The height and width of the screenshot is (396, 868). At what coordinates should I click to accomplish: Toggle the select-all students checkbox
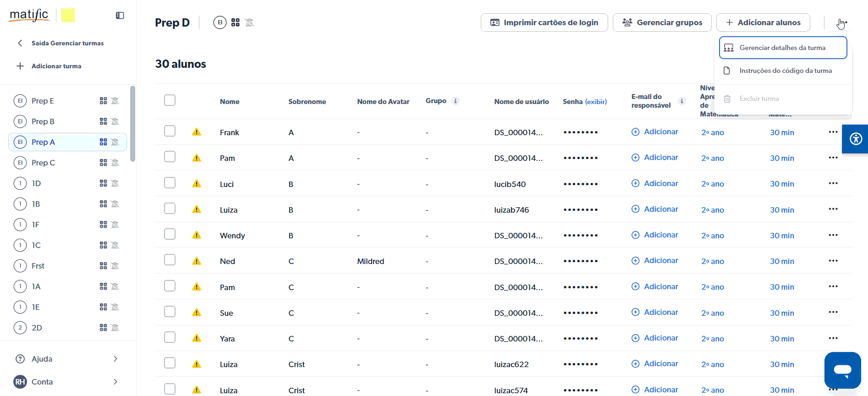click(x=170, y=100)
